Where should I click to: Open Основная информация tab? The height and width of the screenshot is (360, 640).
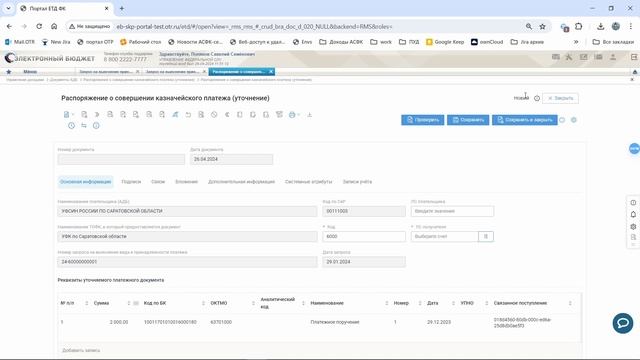pos(85,182)
